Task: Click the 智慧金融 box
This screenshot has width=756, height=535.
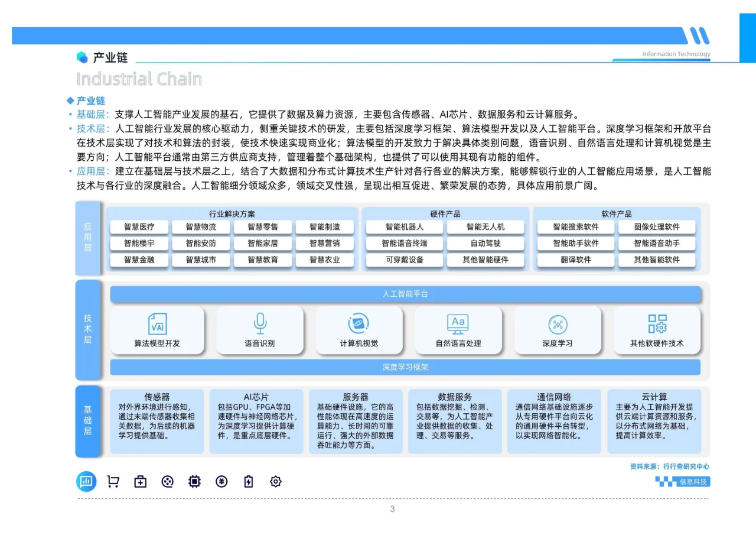Action: pos(139,260)
